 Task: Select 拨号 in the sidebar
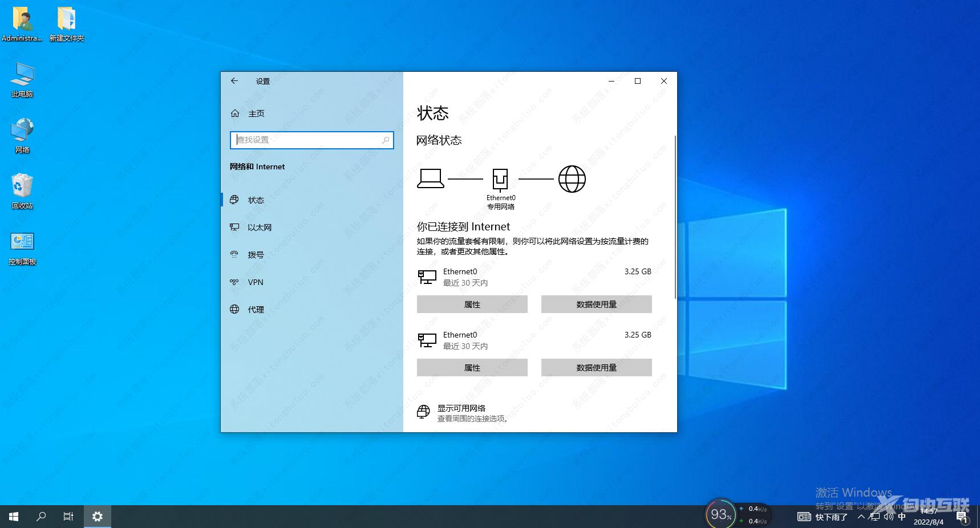[311, 255]
